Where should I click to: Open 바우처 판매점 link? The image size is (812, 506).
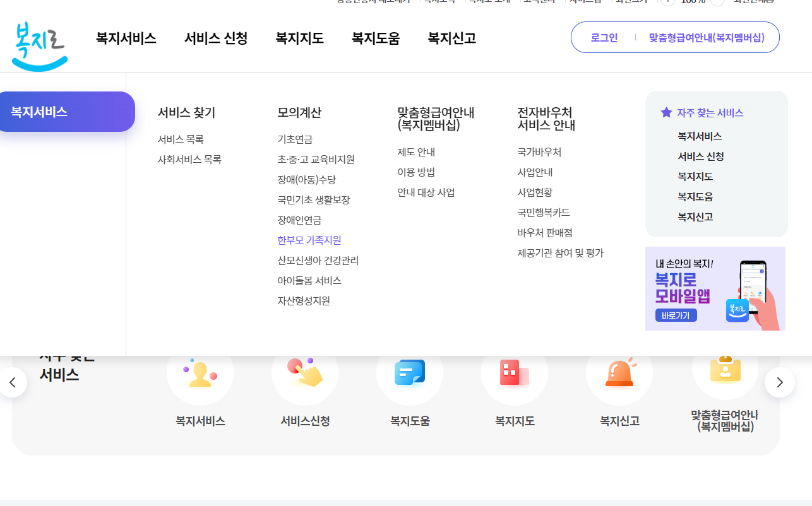click(x=545, y=232)
